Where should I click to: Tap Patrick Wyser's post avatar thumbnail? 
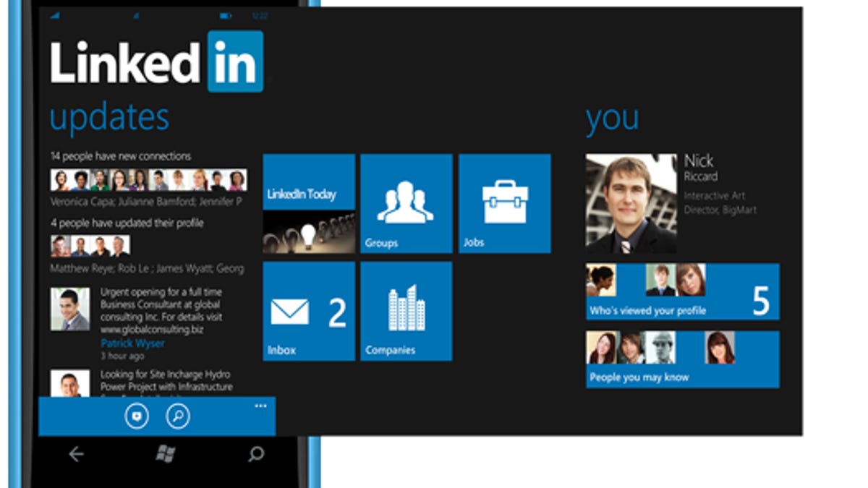pos(70,309)
